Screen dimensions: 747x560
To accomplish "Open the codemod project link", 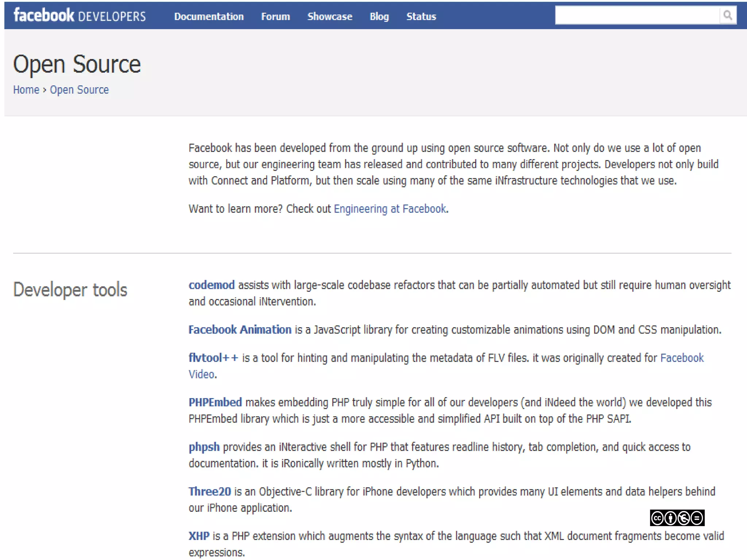I will [211, 285].
